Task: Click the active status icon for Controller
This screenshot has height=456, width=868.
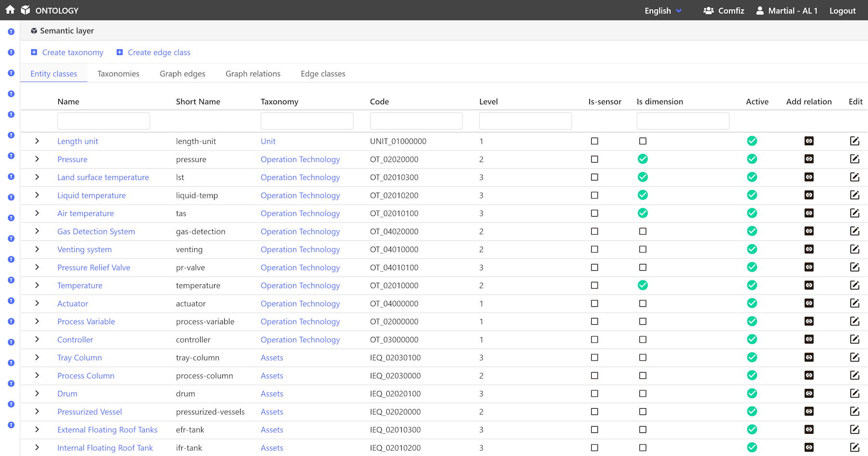Action: [x=752, y=339]
